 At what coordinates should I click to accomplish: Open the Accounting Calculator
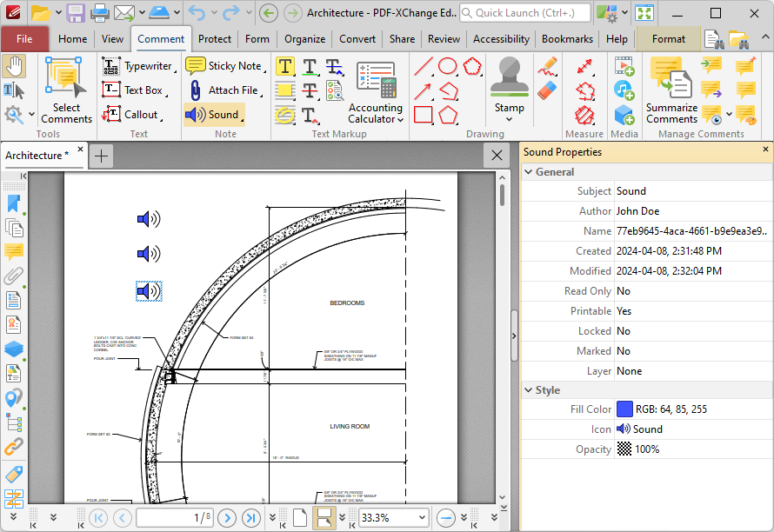coord(376,90)
